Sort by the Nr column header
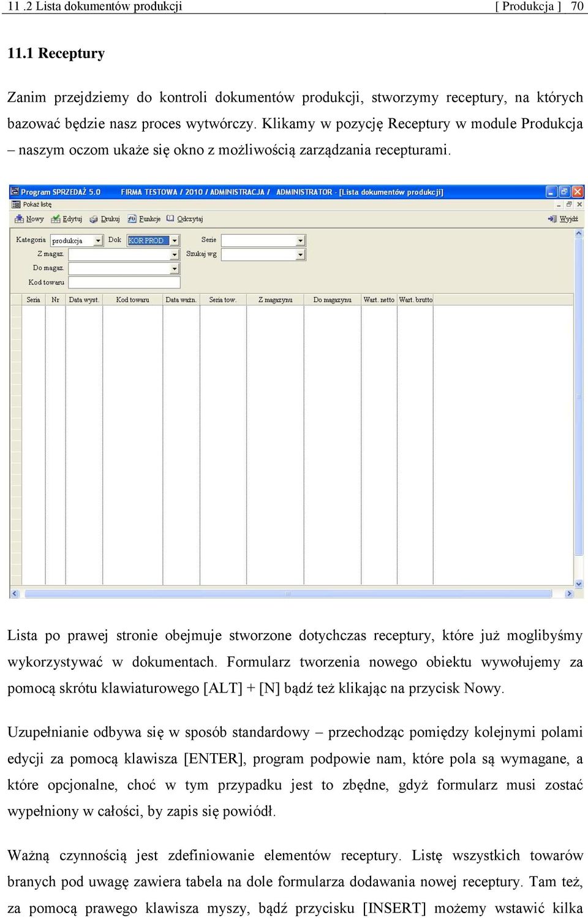 (x=56, y=300)
